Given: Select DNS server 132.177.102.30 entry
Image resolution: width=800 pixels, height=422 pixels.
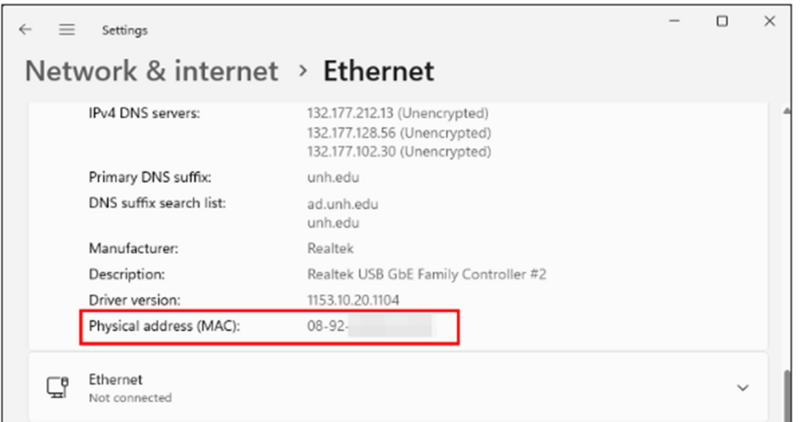Looking at the screenshot, I should tap(397, 151).
